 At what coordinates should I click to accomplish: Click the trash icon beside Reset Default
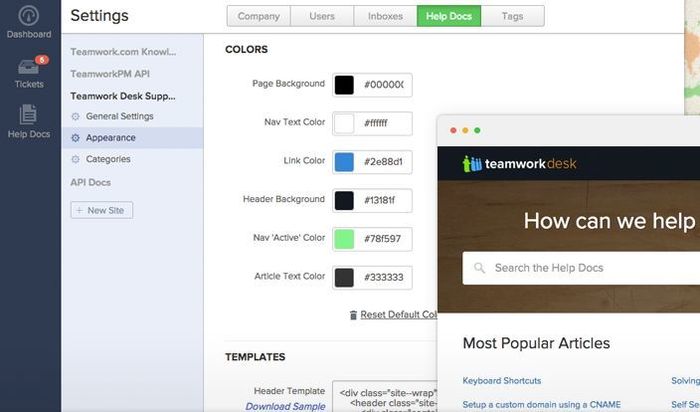(353, 315)
